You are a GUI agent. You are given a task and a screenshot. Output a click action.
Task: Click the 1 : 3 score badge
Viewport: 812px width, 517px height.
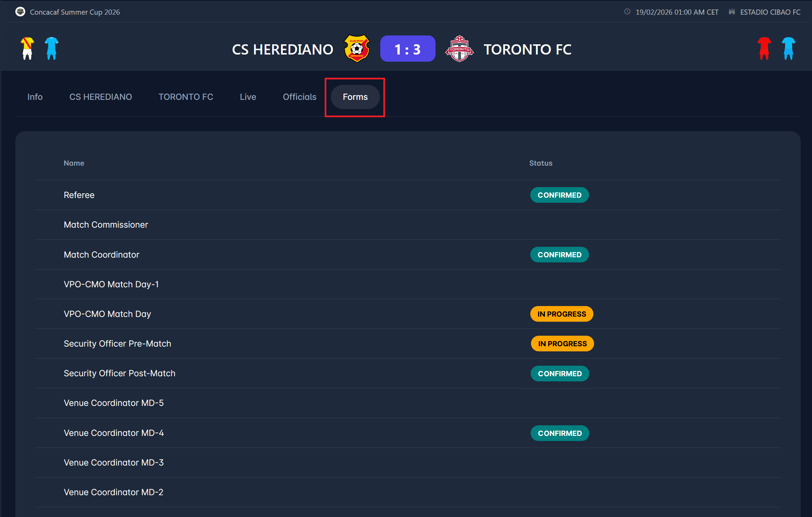pyautogui.click(x=408, y=49)
